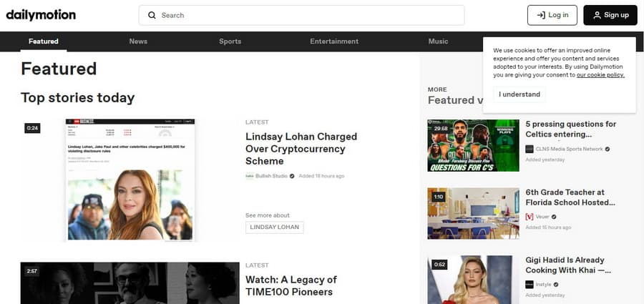This screenshot has width=644, height=304.
Task: Open Lindsay Lohan cryptocurrency video thumbnail
Action: (130, 180)
